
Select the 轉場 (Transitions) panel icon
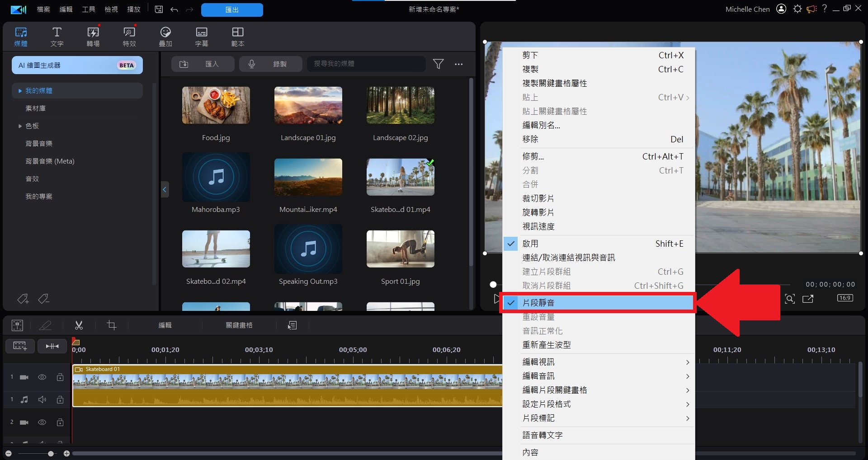[x=93, y=36]
